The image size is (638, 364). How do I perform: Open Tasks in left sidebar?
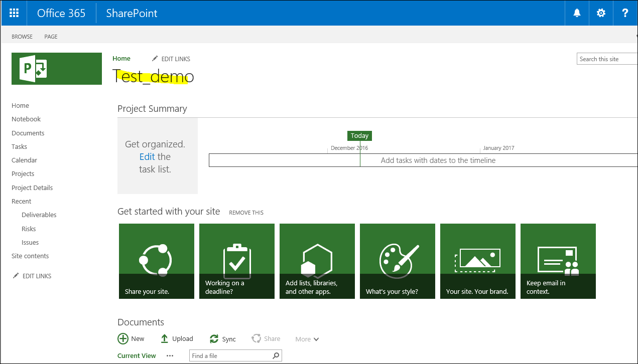pos(19,146)
